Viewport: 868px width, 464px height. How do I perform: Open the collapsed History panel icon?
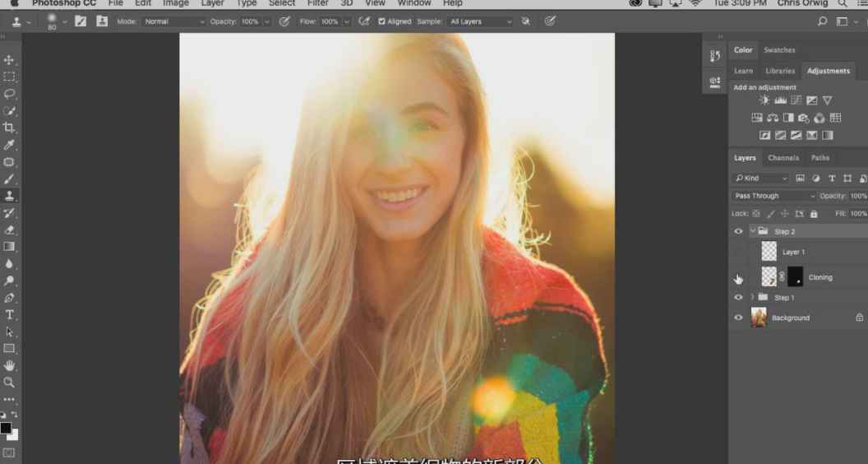click(714, 55)
